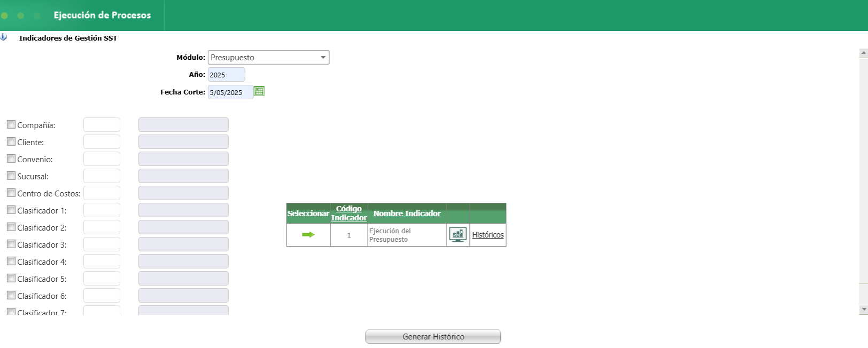Click the Compañía code input

(x=102, y=124)
